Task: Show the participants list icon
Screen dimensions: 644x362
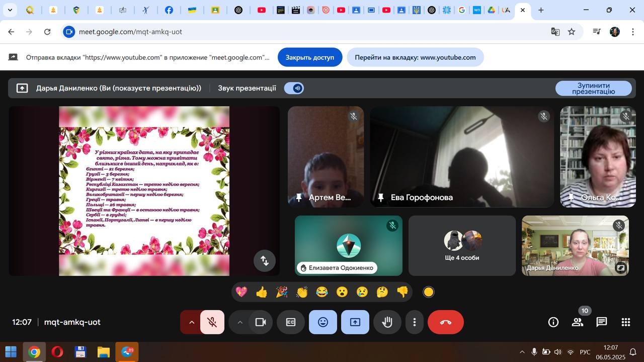Action: [x=578, y=322]
